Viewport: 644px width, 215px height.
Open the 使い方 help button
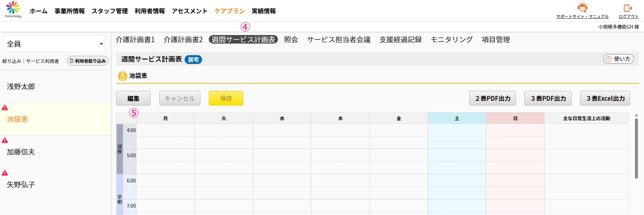pos(618,59)
